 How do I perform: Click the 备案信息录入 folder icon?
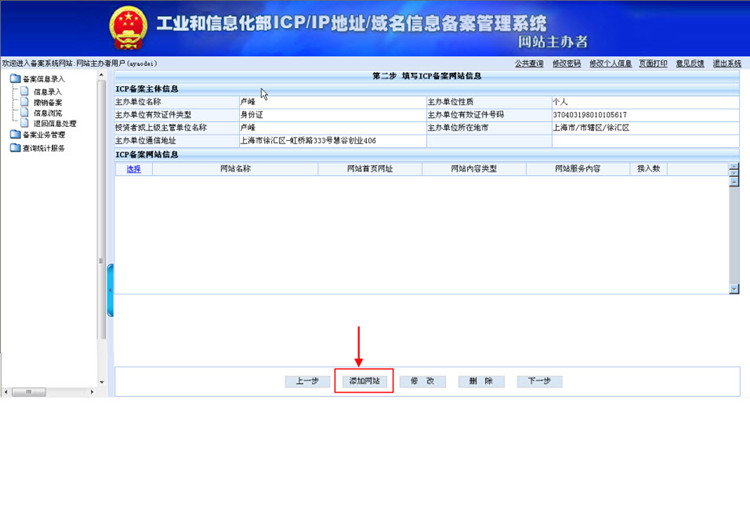tap(15, 79)
